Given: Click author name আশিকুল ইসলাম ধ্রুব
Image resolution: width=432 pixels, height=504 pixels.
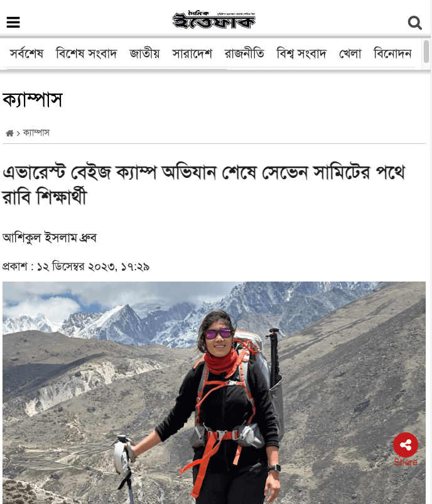Looking at the screenshot, I should [x=50, y=238].
